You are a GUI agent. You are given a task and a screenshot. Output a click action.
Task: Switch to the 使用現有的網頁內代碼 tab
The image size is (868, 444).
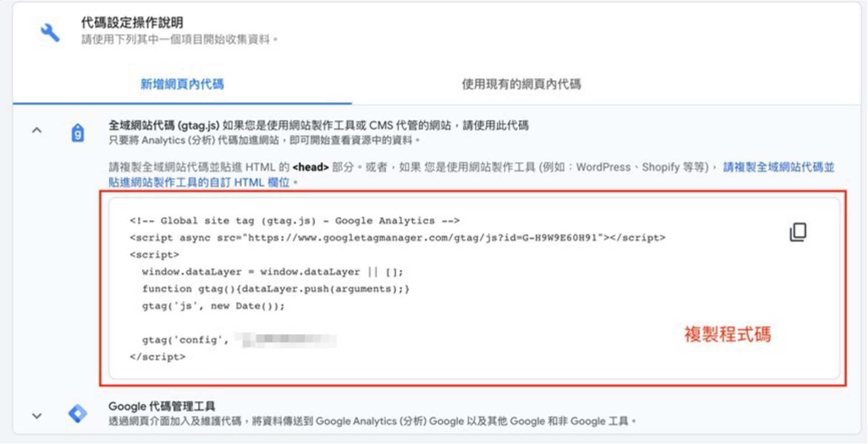521,84
